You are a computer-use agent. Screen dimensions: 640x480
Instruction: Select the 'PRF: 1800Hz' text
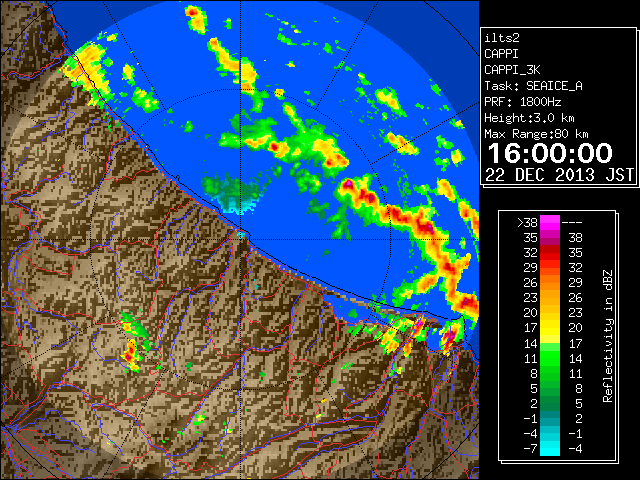coord(522,102)
